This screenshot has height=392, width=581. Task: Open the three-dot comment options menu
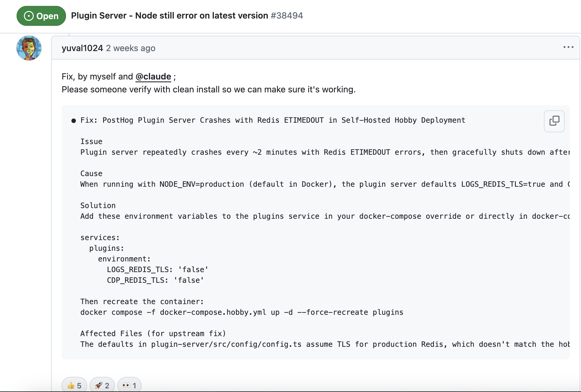point(568,47)
